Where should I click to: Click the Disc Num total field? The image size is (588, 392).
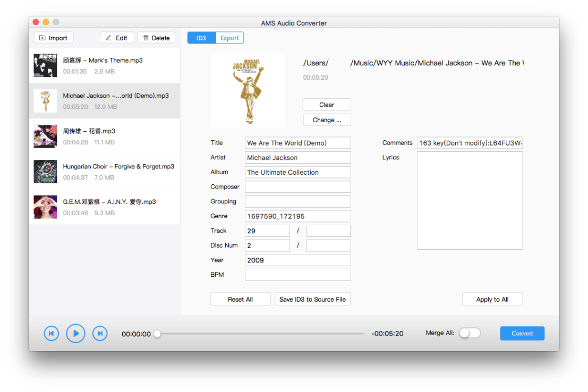click(328, 245)
